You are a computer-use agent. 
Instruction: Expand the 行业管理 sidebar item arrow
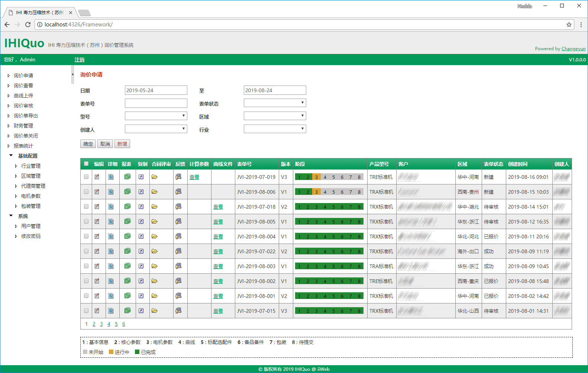pos(16,166)
